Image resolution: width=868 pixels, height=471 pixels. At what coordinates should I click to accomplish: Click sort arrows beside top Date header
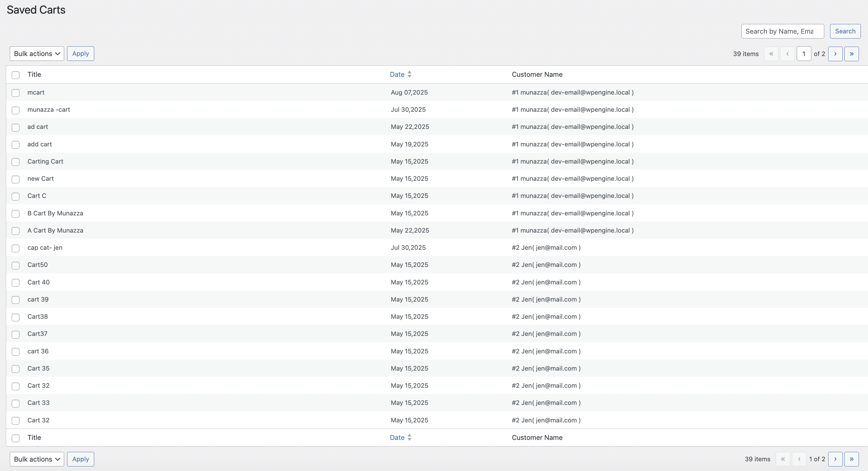pos(409,74)
